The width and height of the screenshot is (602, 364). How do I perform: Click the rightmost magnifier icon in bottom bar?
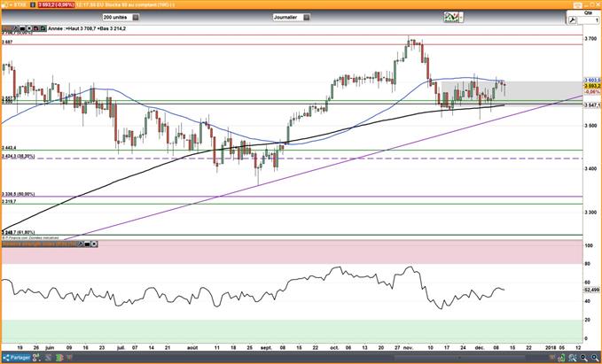click(594, 358)
